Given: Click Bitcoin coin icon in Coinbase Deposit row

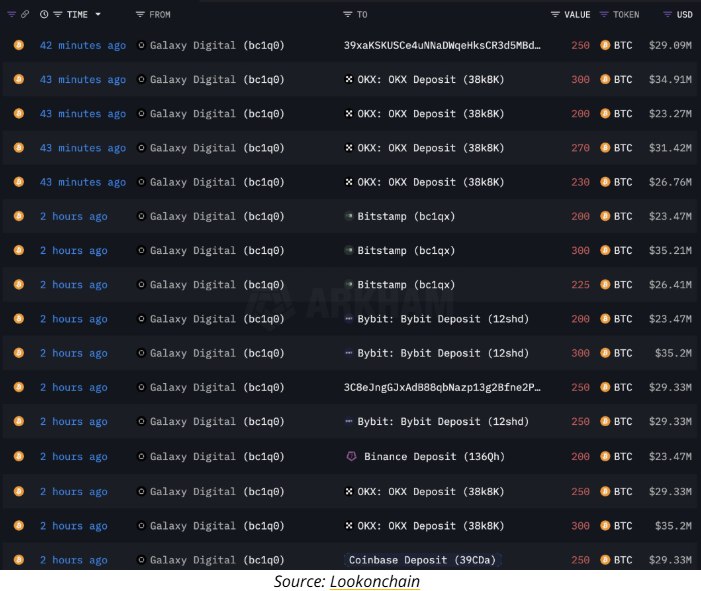Looking at the screenshot, I should (x=19, y=560).
